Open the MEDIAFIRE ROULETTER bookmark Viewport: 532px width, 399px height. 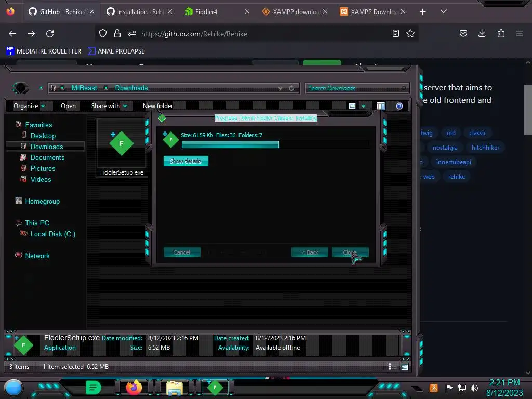coord(44,51)
